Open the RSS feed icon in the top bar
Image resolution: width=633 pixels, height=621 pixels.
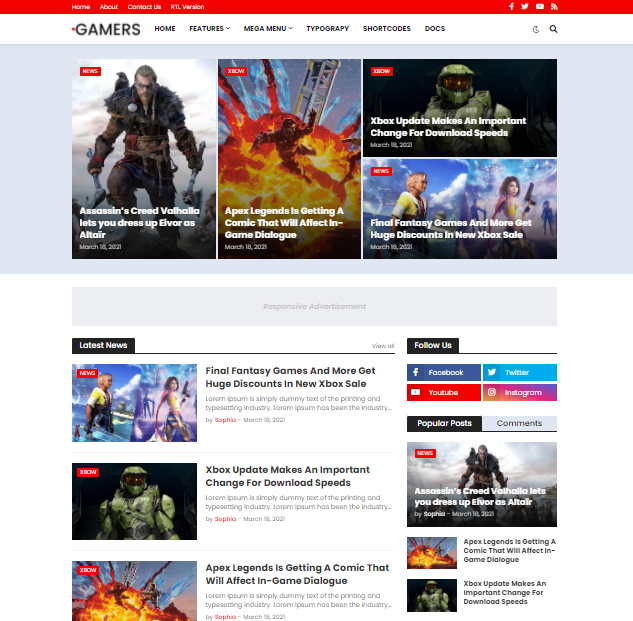click(x=554, y=6)
